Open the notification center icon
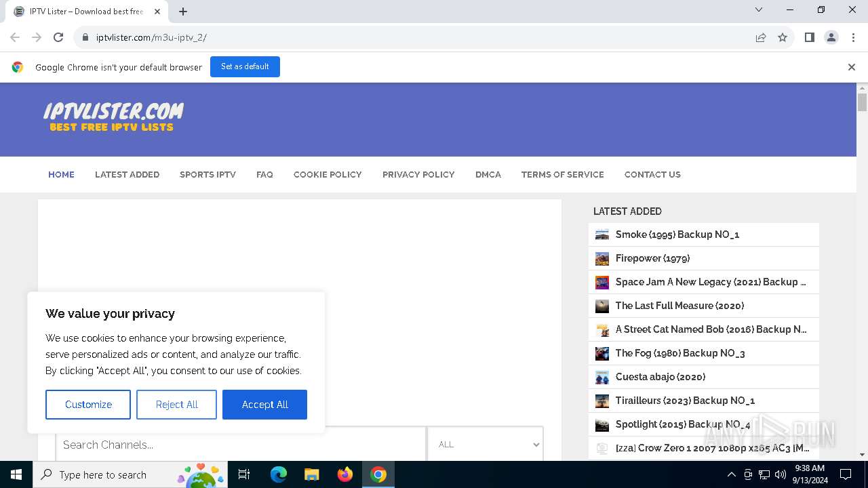The height and width of the screenshot is (488, 868). [x=846, y=474]
